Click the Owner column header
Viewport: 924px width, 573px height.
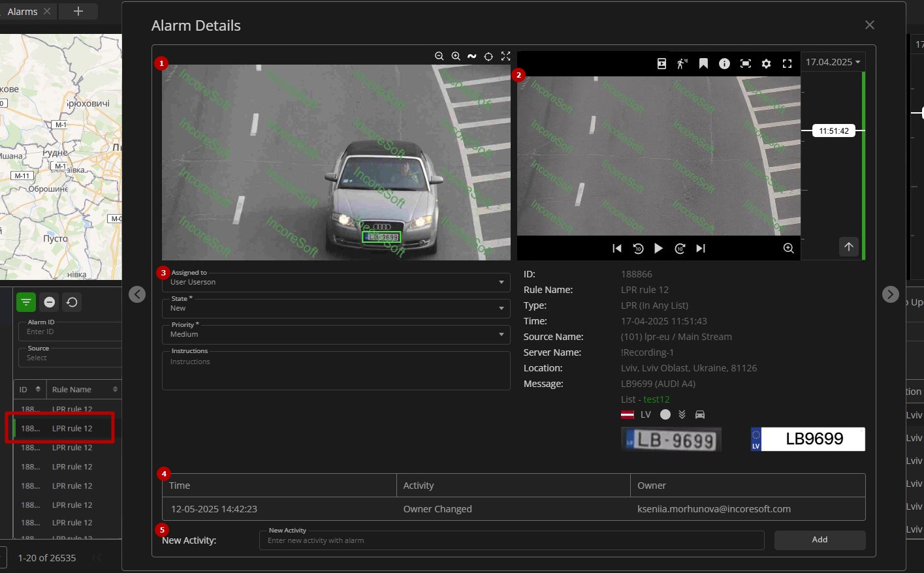[748, 486]
